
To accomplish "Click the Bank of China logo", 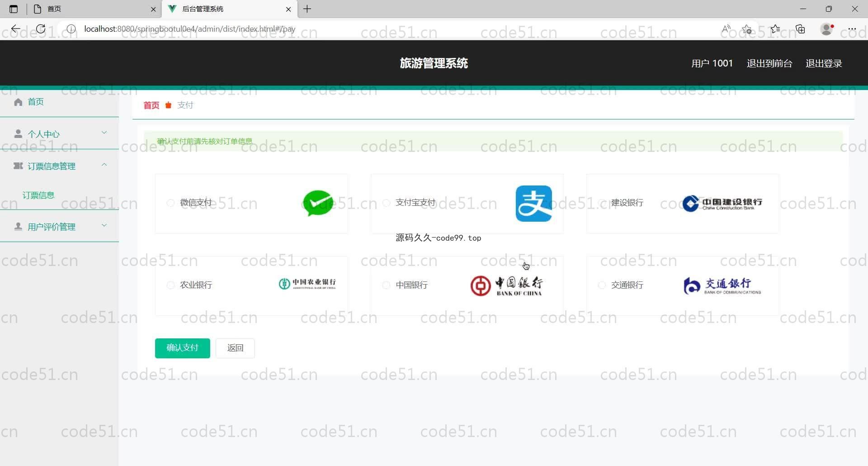I will tap(506, 286).
